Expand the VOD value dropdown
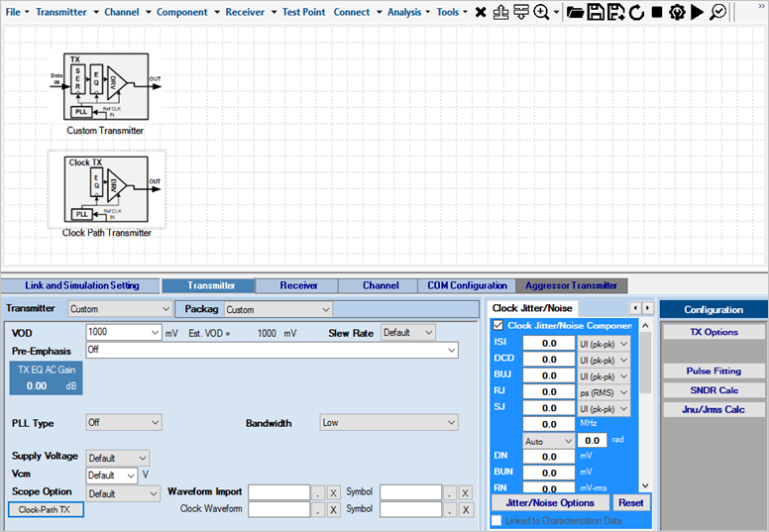The height and width of the screenshot is (532, 769). pos(154,334)
